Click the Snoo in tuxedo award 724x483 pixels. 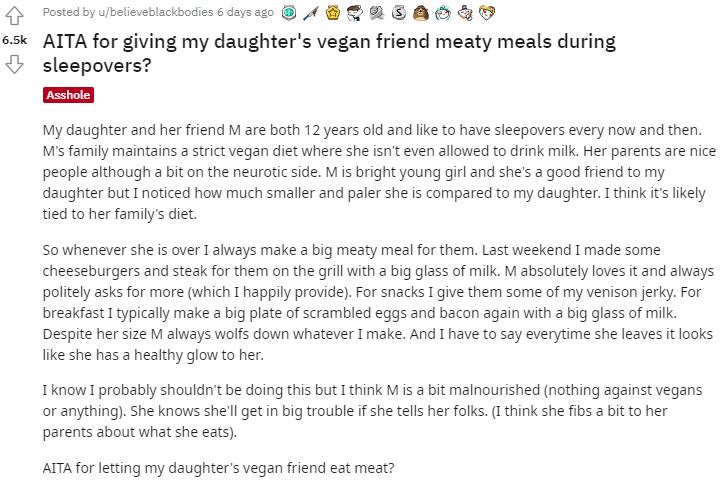click(355, 13)
